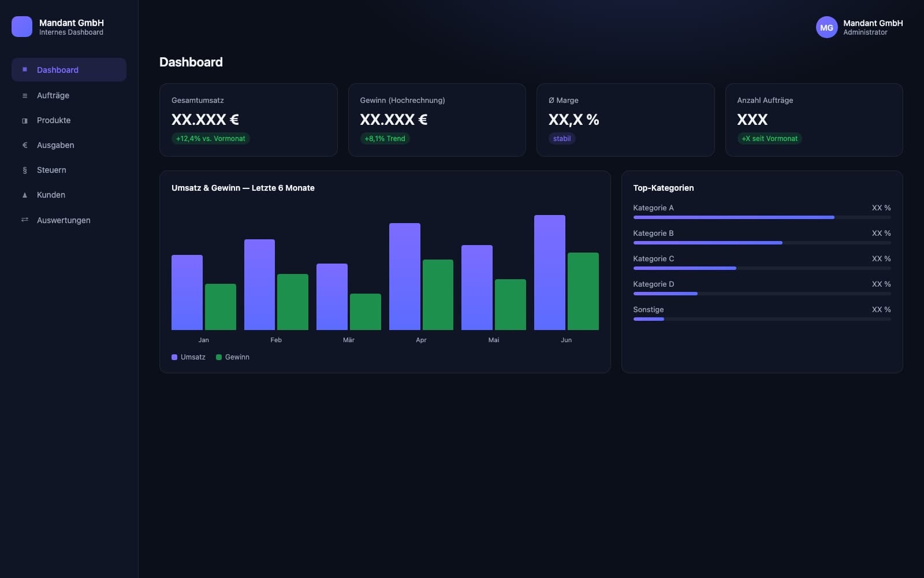Click the green Gewinn bar for Jun
The height and width of the screenshot is (578, 924).
pos(583,291)
